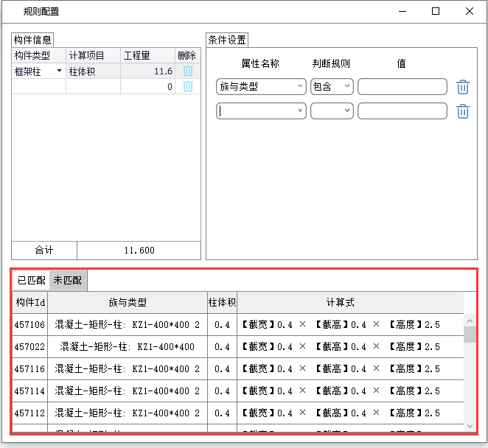Select row with component Id 457112
The width and height of the screenshot is (488, 448).
coord(238,413)
